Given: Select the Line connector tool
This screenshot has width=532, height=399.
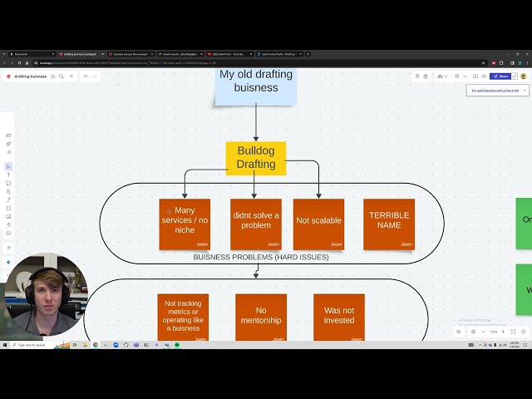Looking at the screenshot, I should point(8,199).
